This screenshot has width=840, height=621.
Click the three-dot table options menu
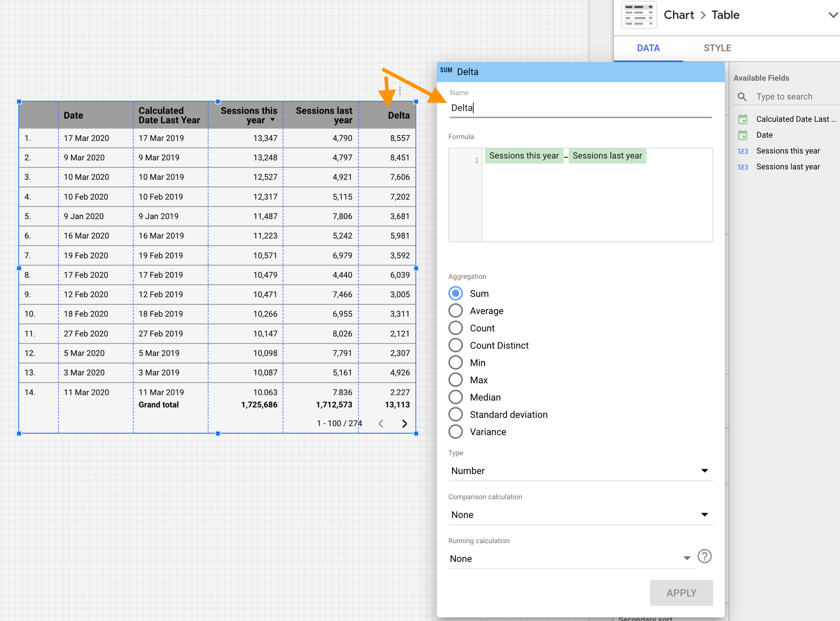click(x=400, y=91)
